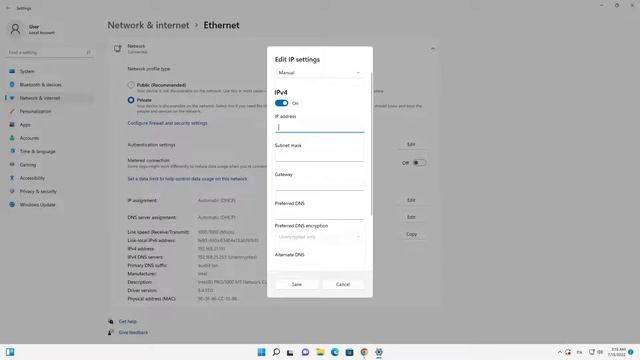The image size is (640, 360).
Task: Open the network and volume quick settings
Action: click(x=596, y=352)
